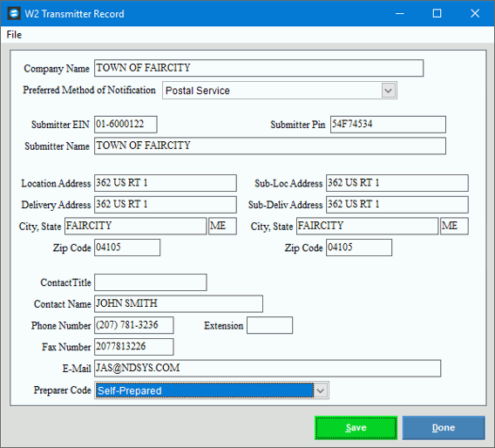This screenshot has height=448, width=495.
Task: Click the Done button
Action: pos(444,428)
